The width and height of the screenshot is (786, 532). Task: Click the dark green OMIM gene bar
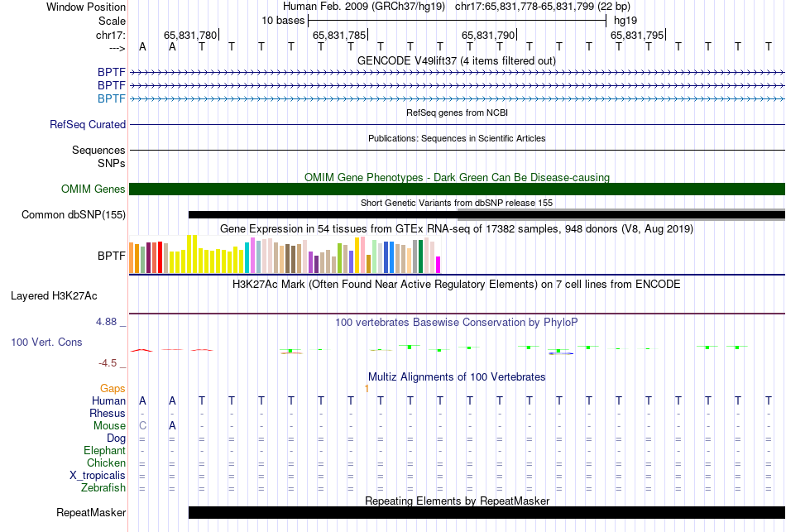click(457, 189)
